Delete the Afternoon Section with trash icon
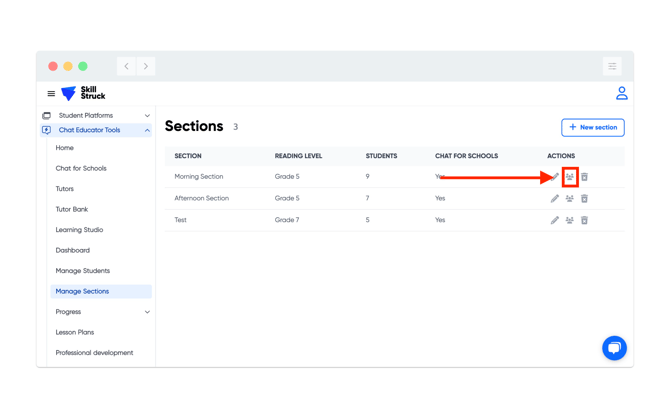Image resolution: width=670 pixels, height=418 pixels. click(585, 198)
